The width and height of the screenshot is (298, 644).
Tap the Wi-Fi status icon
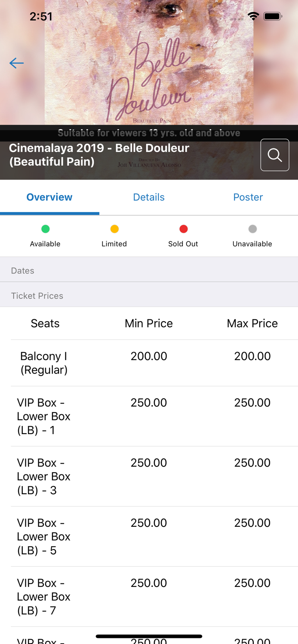click(x=253, y=16)
